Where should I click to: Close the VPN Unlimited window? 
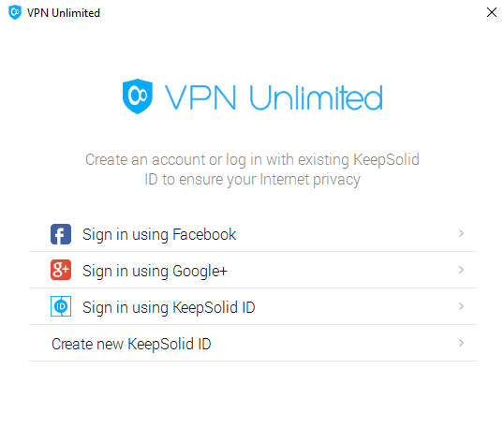[492, 12]
